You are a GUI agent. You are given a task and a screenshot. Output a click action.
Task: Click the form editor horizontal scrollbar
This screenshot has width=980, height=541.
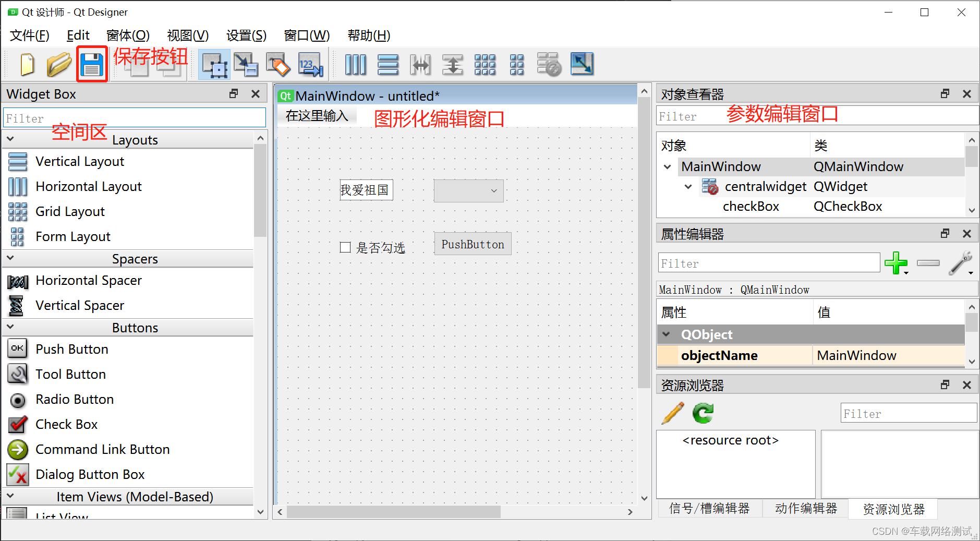tap(394, 512)
